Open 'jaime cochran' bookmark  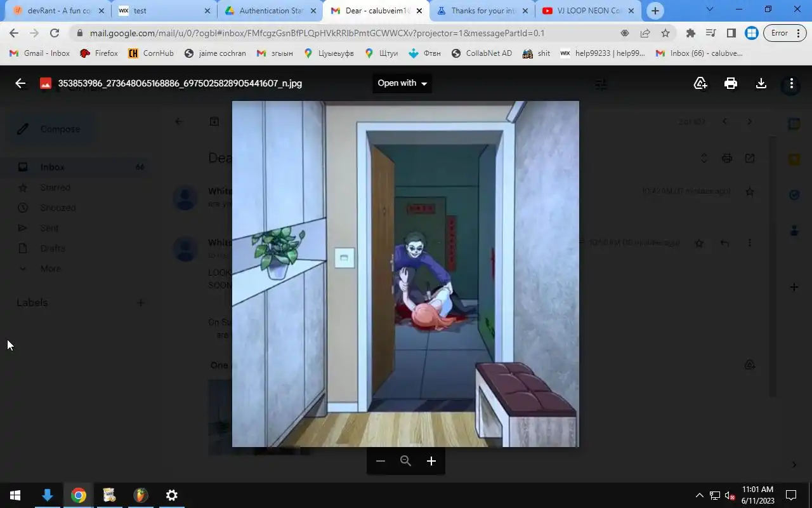click(x=215, y=53)
